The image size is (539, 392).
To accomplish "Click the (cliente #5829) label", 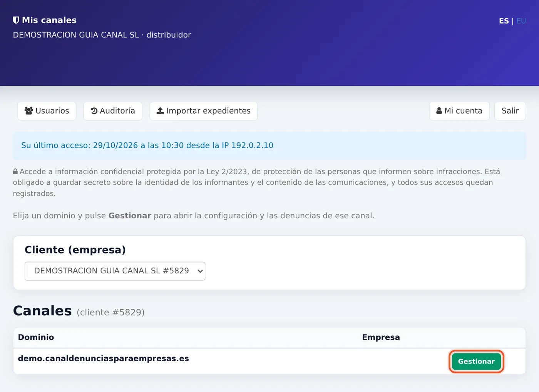I will coord(111,312).
